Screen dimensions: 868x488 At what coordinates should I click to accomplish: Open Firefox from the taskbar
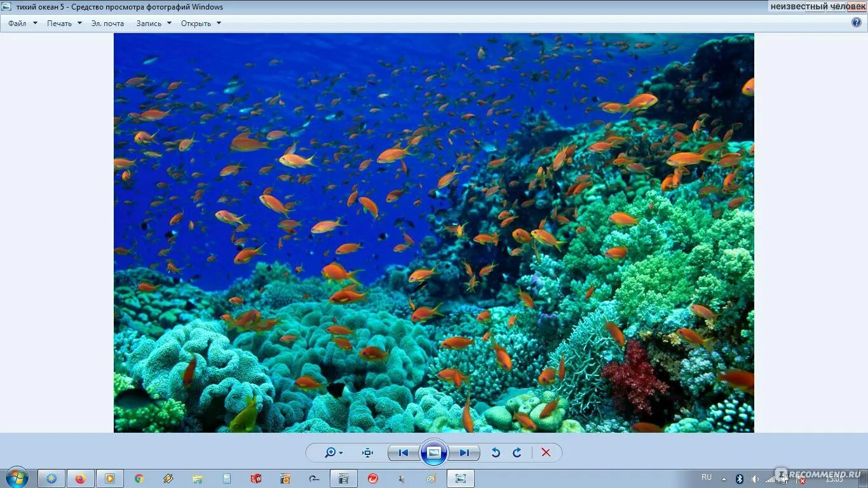(81, 478)
